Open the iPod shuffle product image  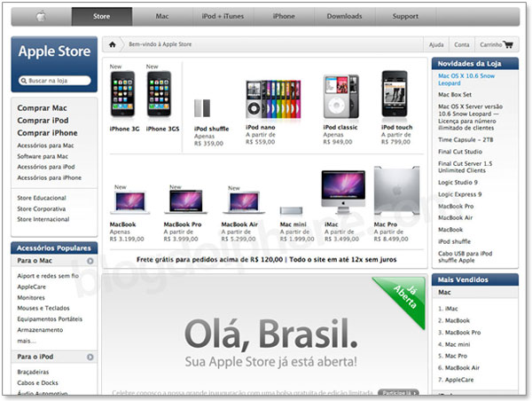(x=202, y=108)
